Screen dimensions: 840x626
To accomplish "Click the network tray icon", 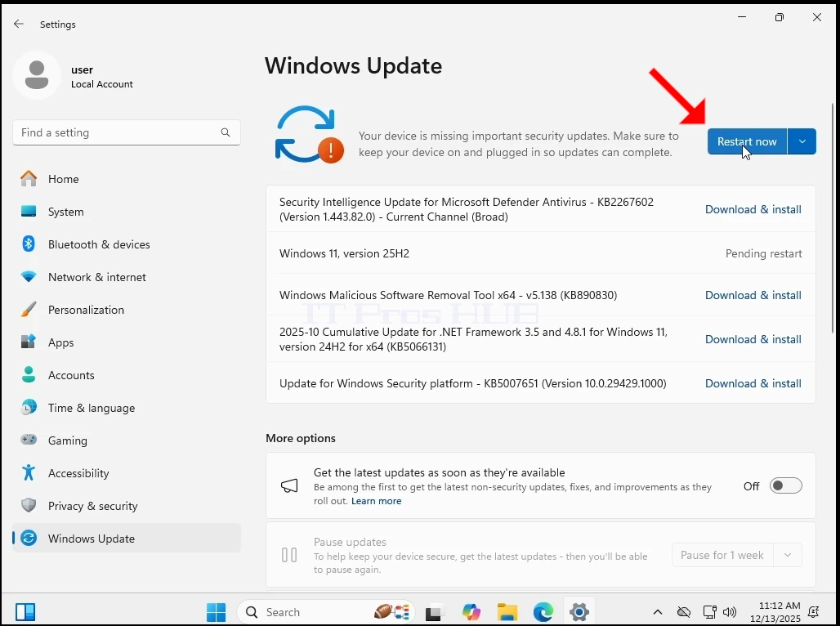I will coord(710,612).
